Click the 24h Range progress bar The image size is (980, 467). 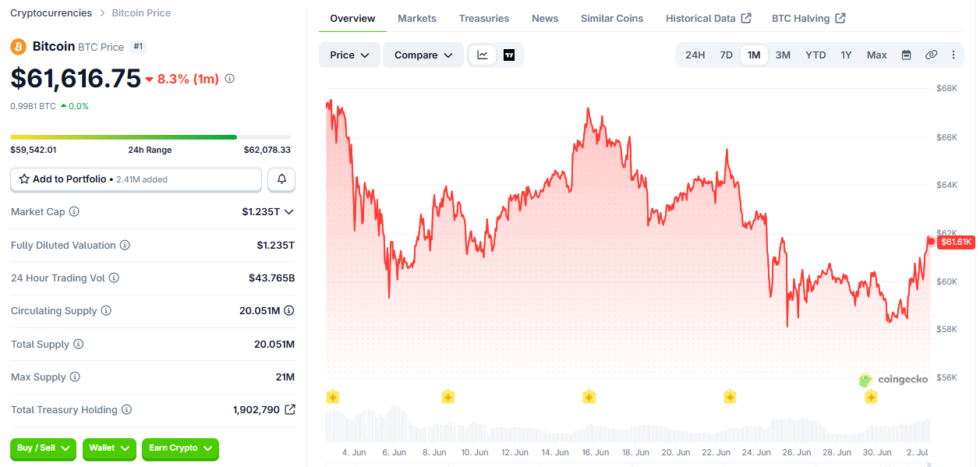pos(150,137)
